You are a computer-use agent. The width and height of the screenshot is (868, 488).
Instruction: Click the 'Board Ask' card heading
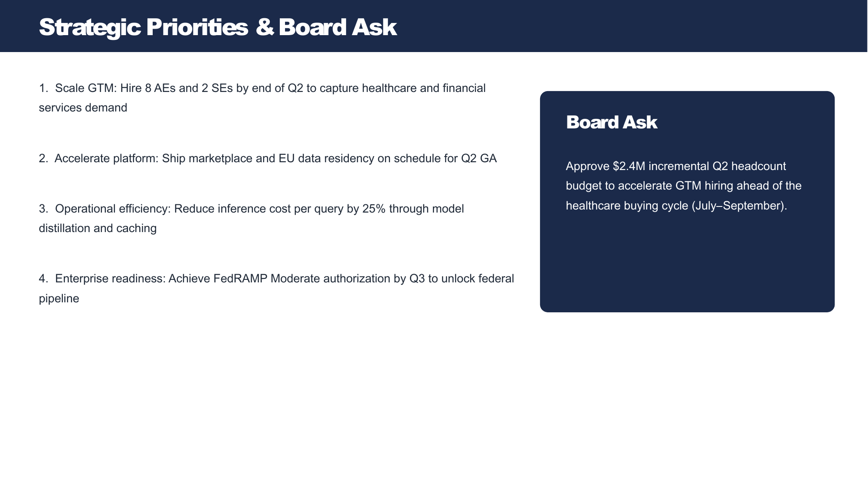click(612, 122)
